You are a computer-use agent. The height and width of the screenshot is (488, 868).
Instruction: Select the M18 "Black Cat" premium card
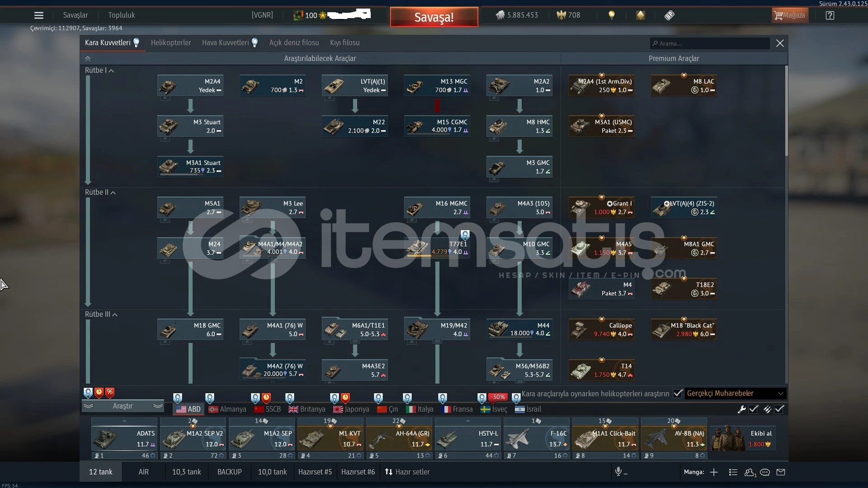click(x=684, y=329)
